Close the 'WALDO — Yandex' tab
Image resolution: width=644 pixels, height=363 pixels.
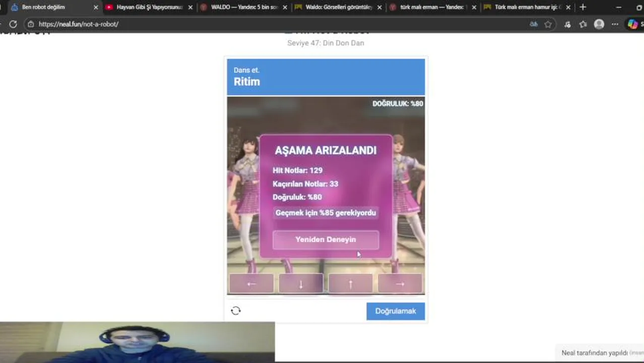[285, 8]
